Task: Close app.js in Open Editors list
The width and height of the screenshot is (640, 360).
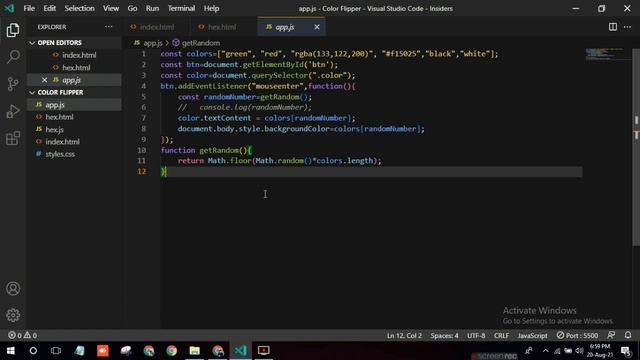Action: pos(44,80)
